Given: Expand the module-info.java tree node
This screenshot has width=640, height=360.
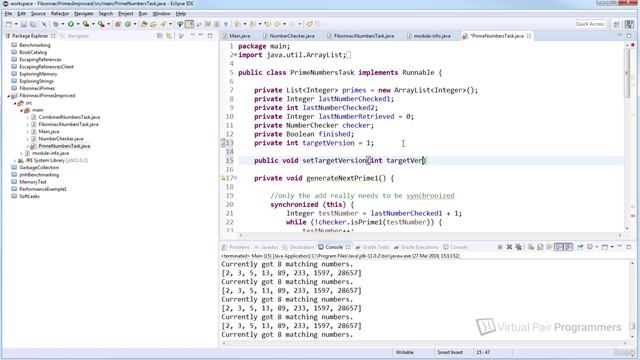Looking at the screenshot, I should point(22,153).
